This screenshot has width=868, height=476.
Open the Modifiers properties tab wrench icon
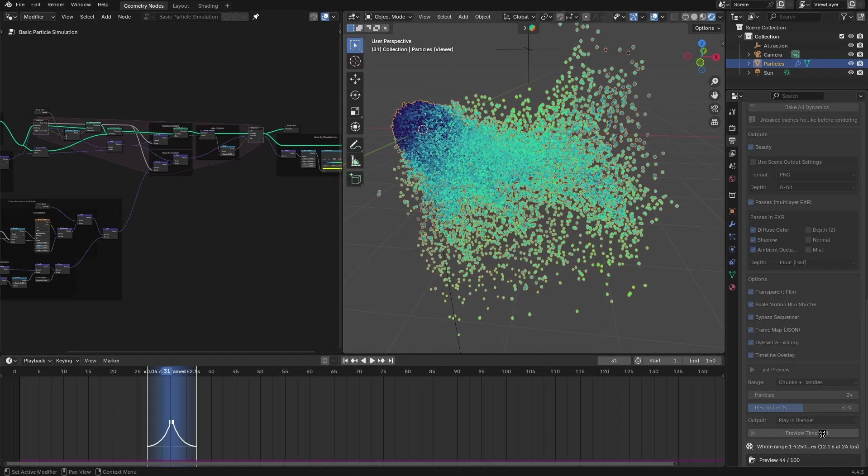[732, 224]
